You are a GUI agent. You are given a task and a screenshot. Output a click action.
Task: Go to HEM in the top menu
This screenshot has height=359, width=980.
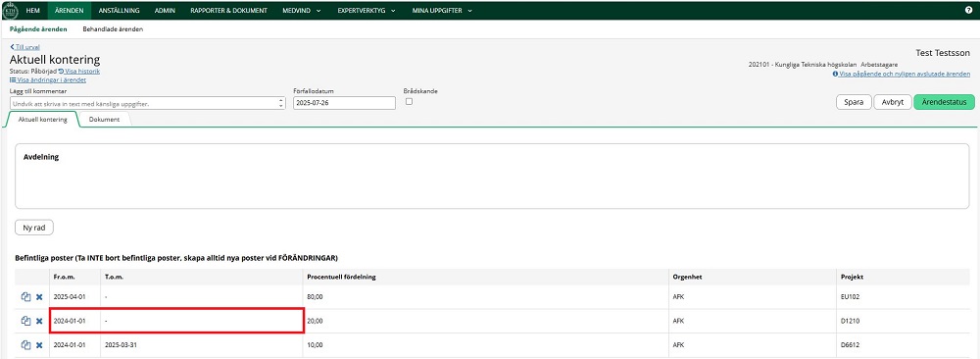coord(33,11)
